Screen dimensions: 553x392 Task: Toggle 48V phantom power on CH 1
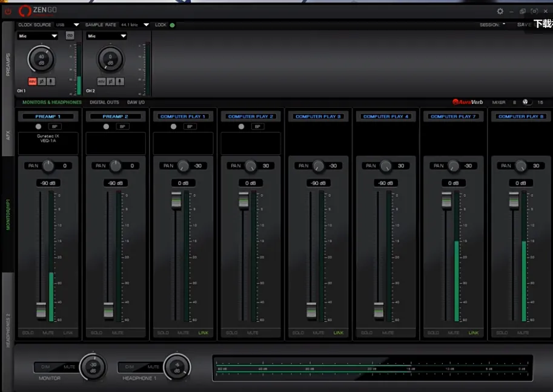pos(32,81)
